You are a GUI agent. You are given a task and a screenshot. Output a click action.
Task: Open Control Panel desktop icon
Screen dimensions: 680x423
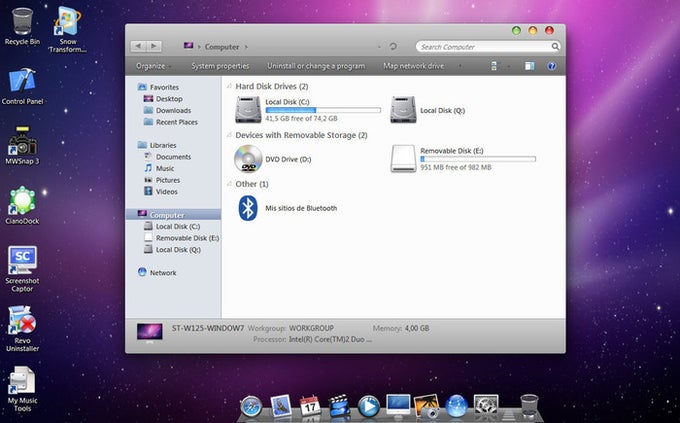pyautogui.click(x=23, y=86)
